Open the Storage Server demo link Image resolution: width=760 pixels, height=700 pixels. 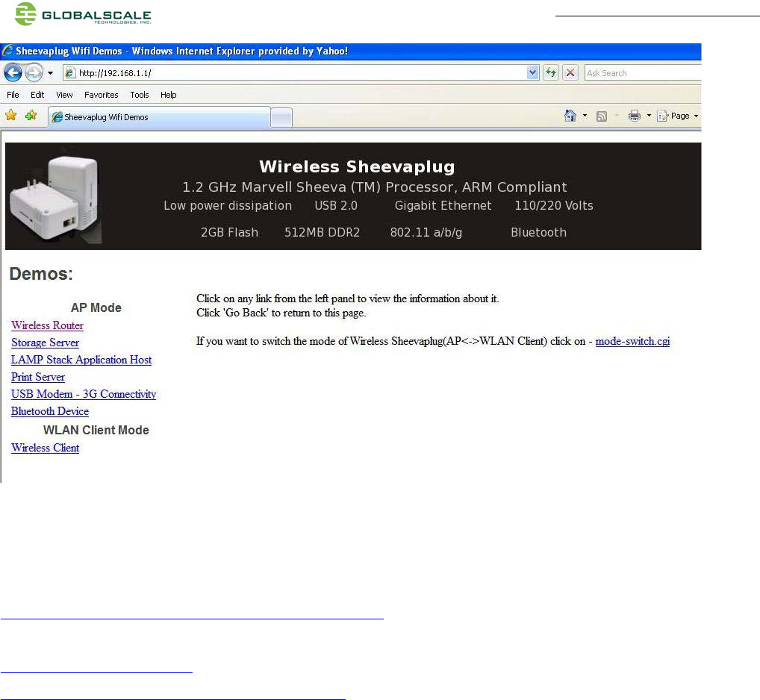[45, 343]
